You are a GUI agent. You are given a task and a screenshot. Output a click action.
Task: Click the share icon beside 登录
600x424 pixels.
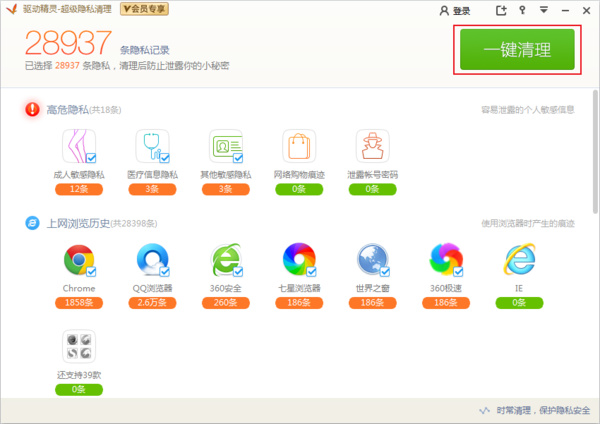pos(501,10)
